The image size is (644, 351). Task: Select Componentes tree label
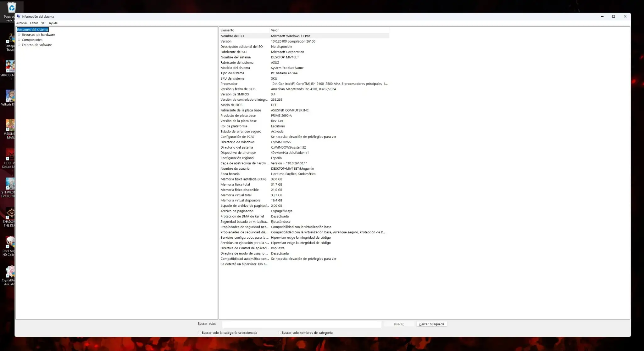(32, 40)
